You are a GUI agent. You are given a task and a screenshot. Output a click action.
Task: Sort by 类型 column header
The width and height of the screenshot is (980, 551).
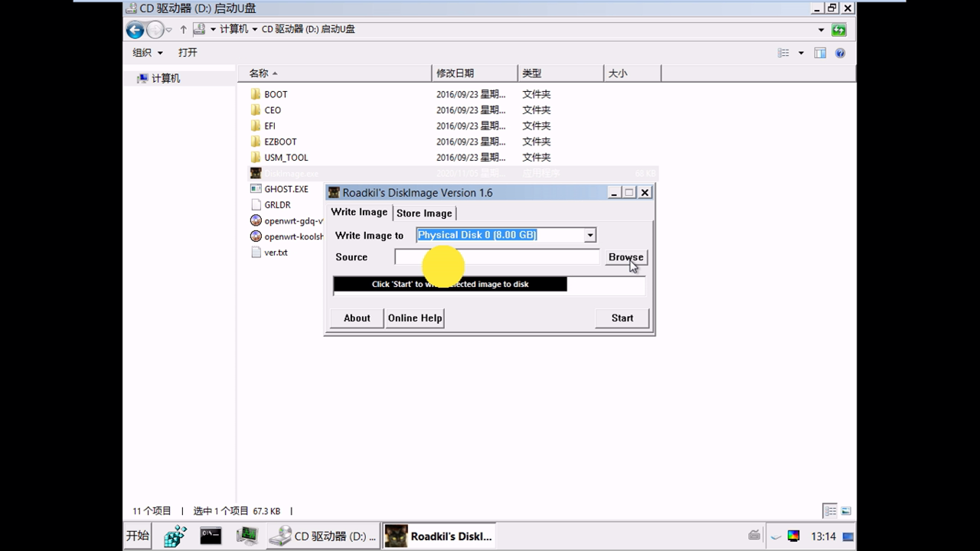(560, 73)
